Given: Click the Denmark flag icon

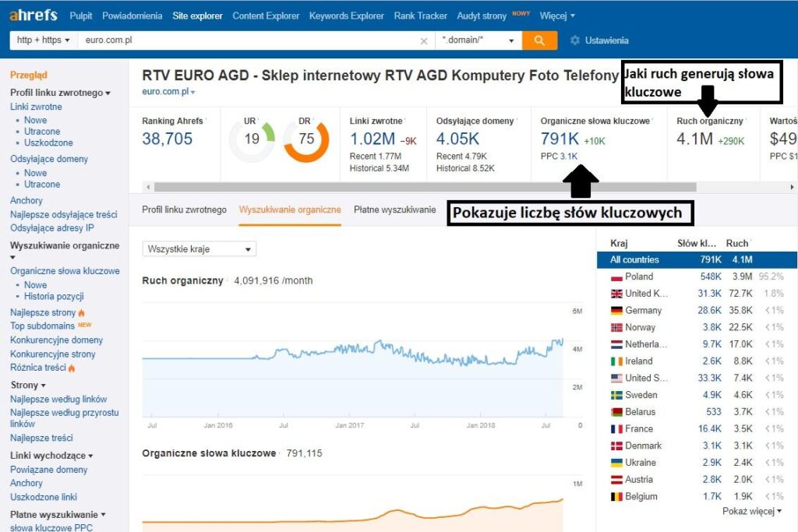Looking at the screenshot, I should 616,446.
